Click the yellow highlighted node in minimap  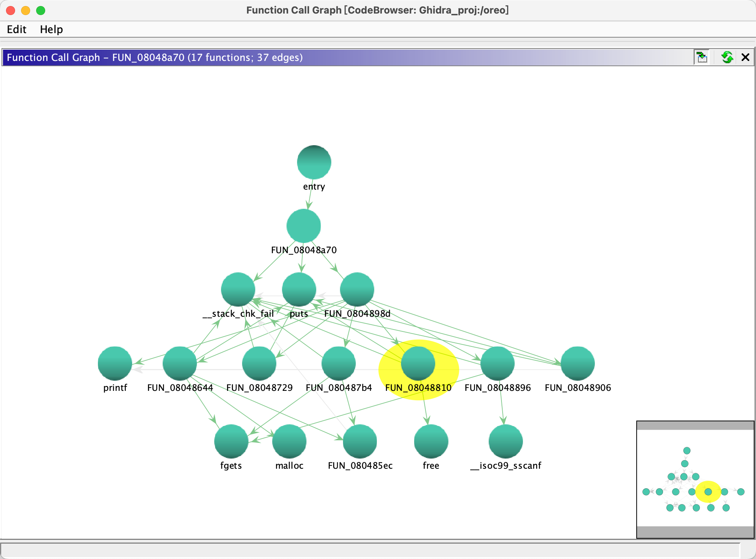(x=708, y=492)
